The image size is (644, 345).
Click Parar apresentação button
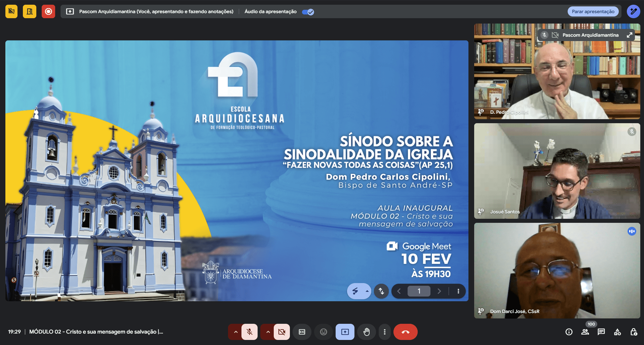click(x=593, y=11)
